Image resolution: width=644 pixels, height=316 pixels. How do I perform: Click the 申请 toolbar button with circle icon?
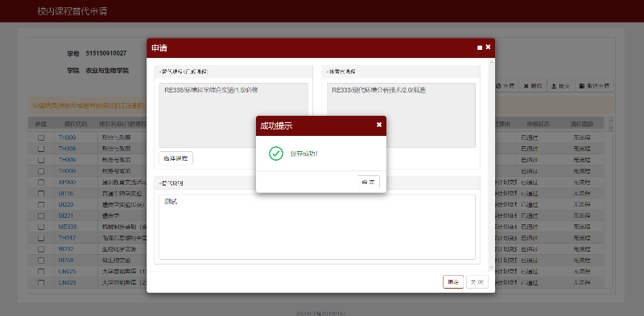(x=506, y=86)
